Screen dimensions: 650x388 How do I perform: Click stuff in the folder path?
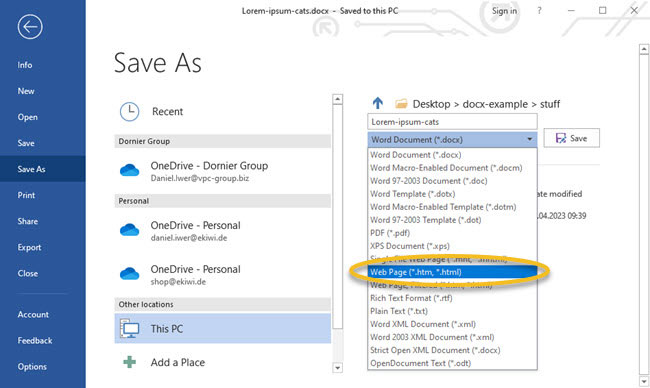[550, 104]
